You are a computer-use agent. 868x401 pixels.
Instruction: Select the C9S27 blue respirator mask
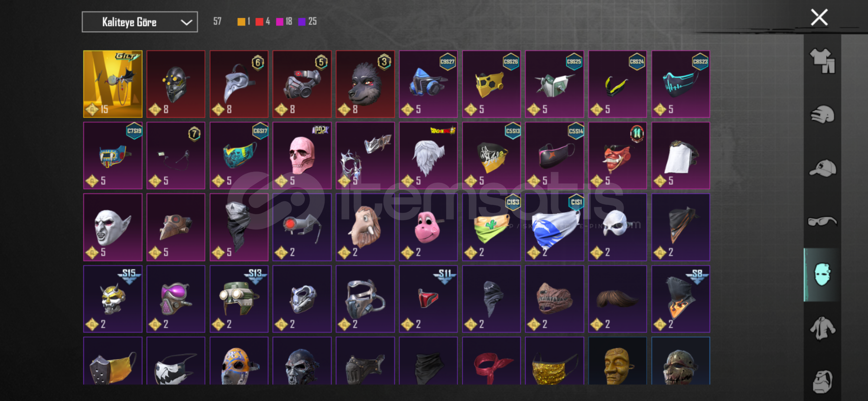tap(428, 84)
